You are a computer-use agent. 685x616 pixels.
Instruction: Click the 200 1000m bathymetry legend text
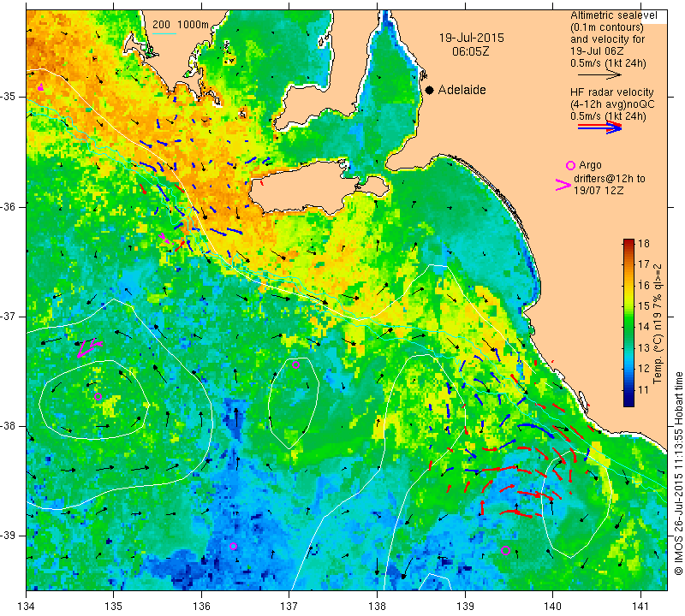(181, 25)
